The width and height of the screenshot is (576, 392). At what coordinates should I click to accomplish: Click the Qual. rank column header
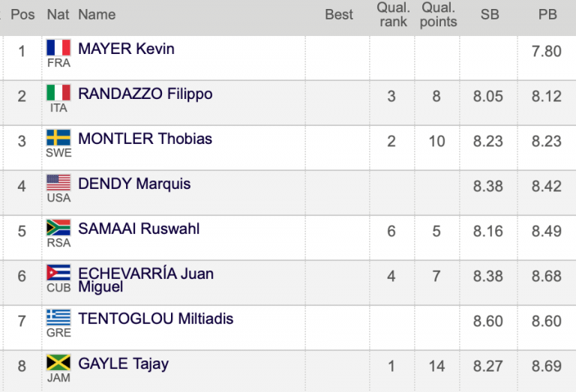coord(393,14)
